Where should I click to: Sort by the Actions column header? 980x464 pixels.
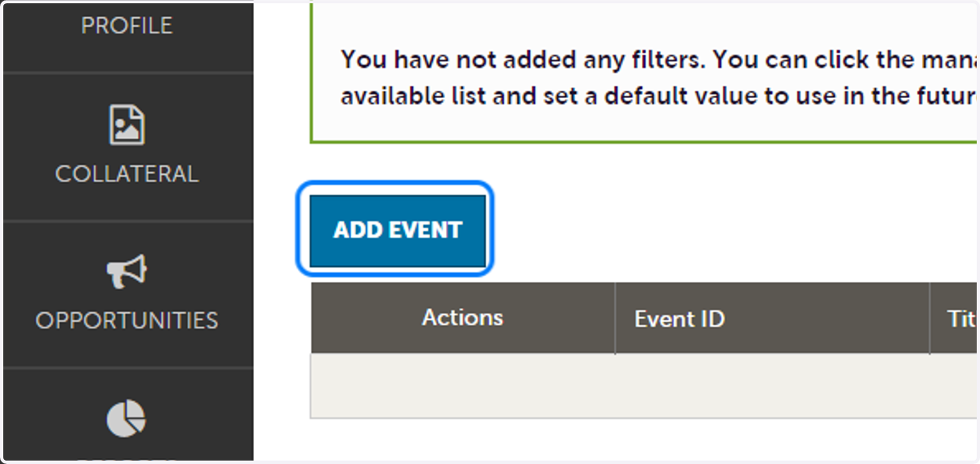coord(462,318)
